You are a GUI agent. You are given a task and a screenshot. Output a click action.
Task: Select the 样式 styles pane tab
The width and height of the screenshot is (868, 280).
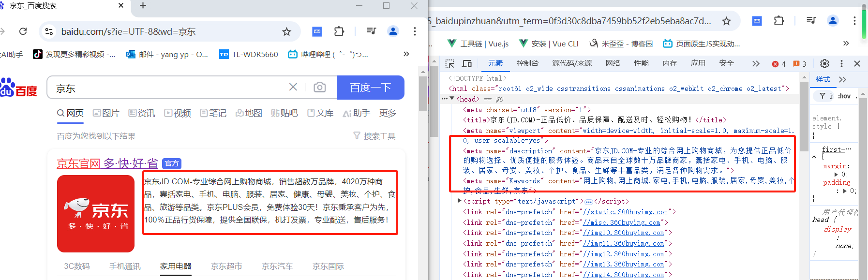tap(823, 79)
